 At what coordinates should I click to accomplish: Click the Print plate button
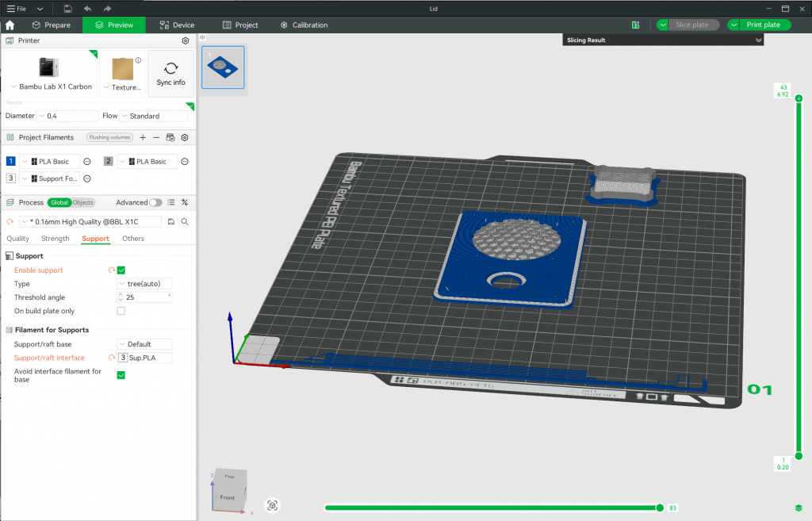tap(763, 25)
